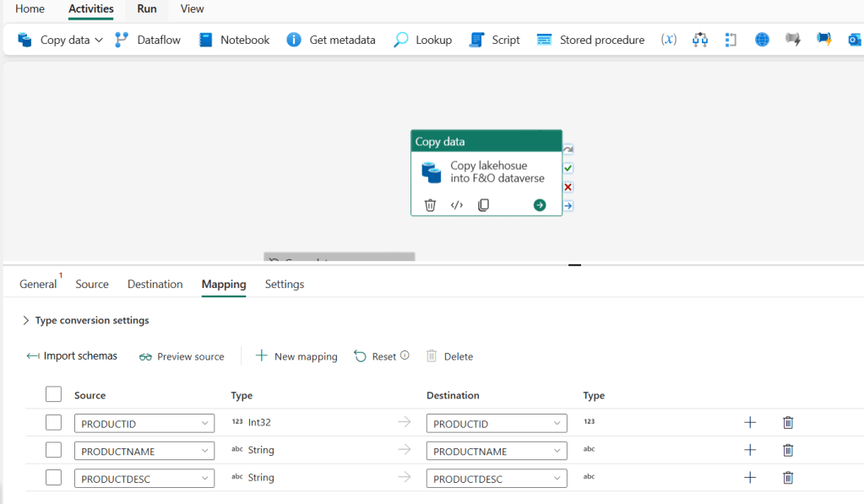Open the PRODUCTNAME source dropdown
The height and width of the screenshot is (504, 864).
pyautogui.click(x=144, y=451)
